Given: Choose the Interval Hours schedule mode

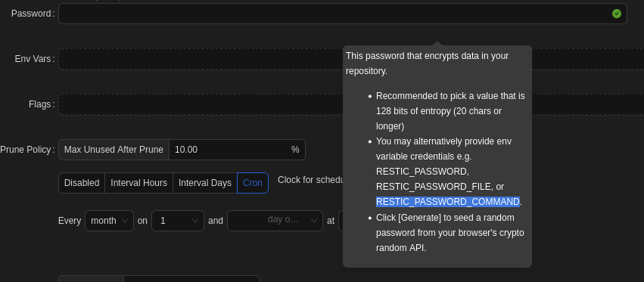Looking at the screenshot, I should coord(138,183).
